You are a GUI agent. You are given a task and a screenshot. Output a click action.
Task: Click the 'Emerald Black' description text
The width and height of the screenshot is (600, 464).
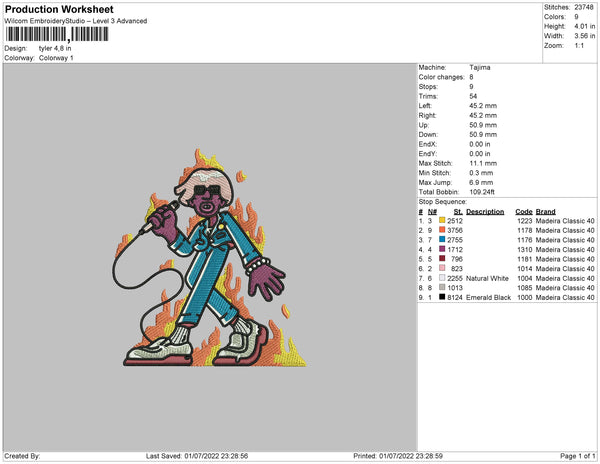[x=488, y=297]
